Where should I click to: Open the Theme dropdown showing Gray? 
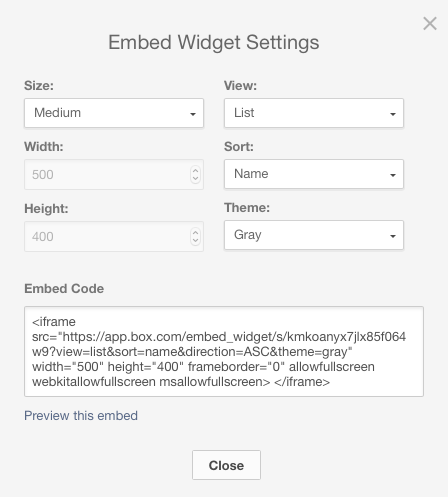314,235
